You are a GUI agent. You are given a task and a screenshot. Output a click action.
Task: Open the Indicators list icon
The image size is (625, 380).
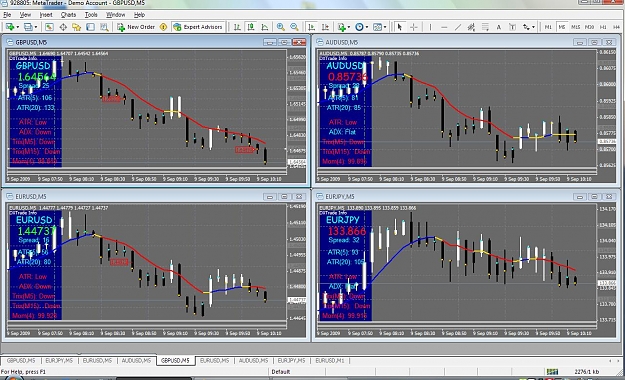click(x=341, y=27)
